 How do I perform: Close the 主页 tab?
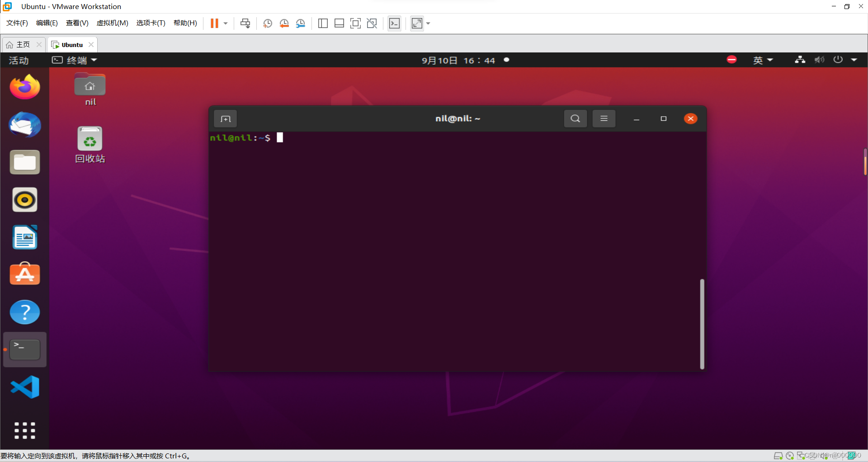[x=39, y=44]
